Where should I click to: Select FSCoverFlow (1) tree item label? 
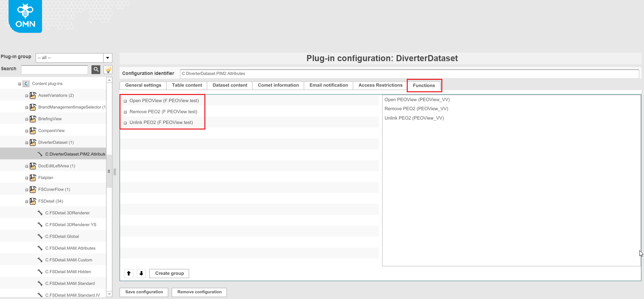pos(54,189)
